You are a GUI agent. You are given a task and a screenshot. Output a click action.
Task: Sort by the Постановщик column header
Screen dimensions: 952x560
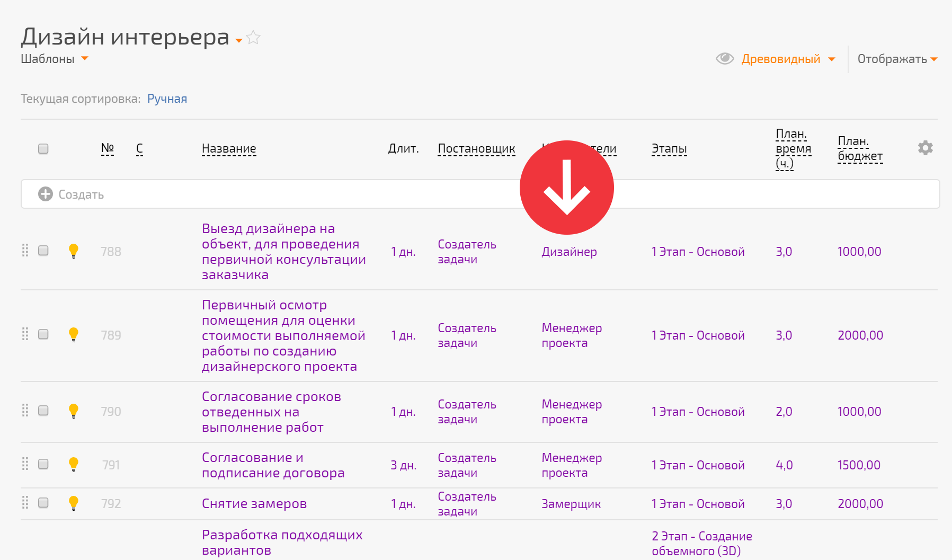tap(476, 149)
